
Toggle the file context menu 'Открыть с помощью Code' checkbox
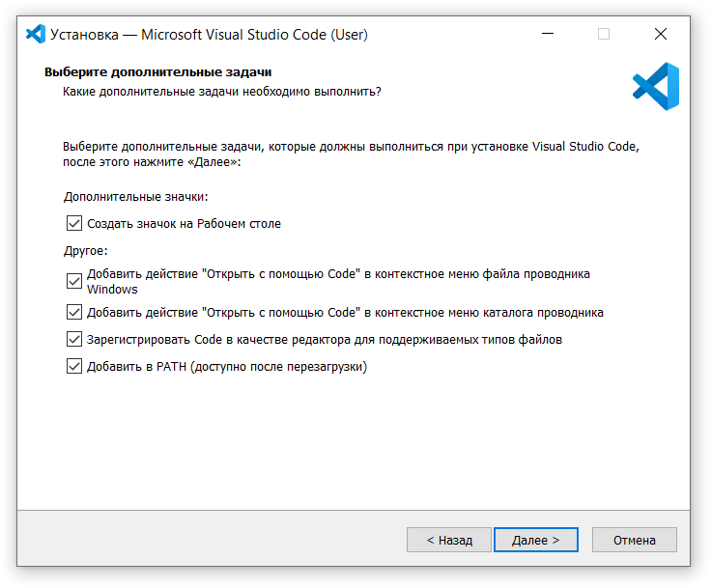74,281
